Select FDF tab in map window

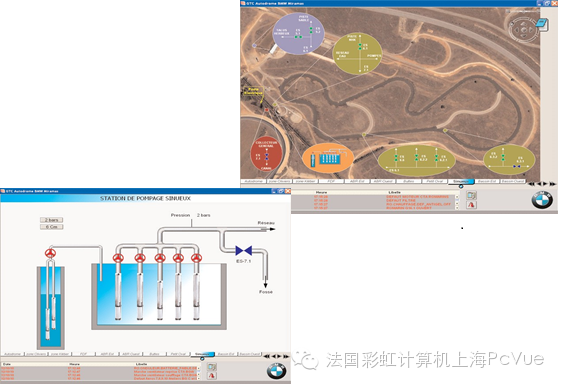(x=331, y=181)
